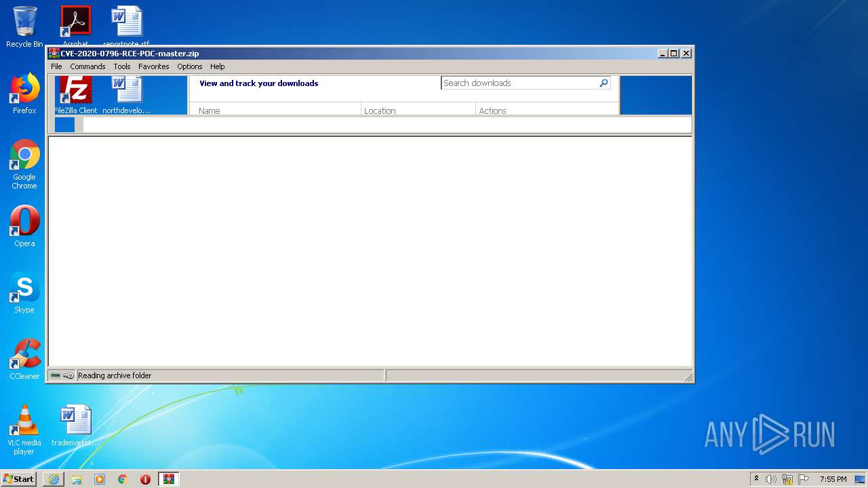
Task: Click the WinRAR taskbar button
Action: pos(168,479)
